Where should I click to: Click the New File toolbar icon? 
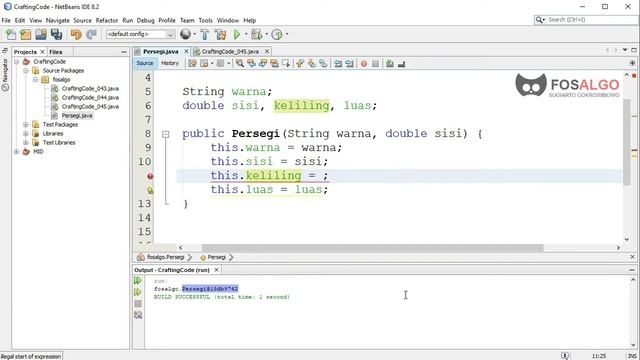pyautogui.click(x=11, y=34)
